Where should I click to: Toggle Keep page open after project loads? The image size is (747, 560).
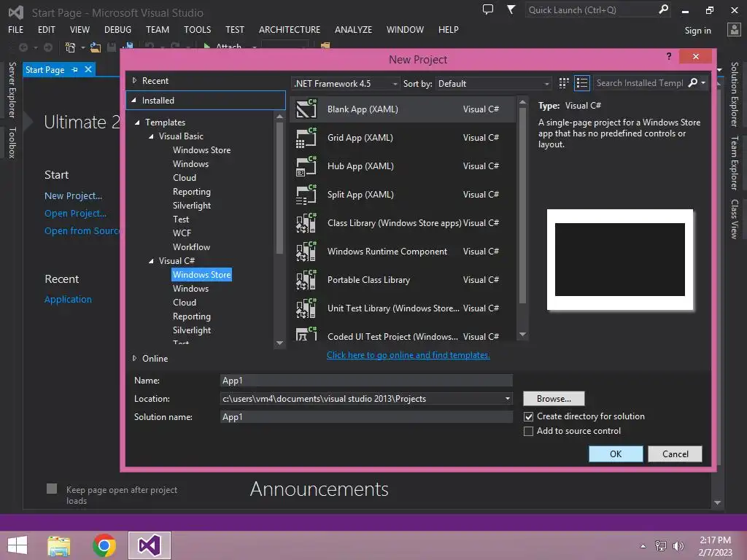point(52,489)
